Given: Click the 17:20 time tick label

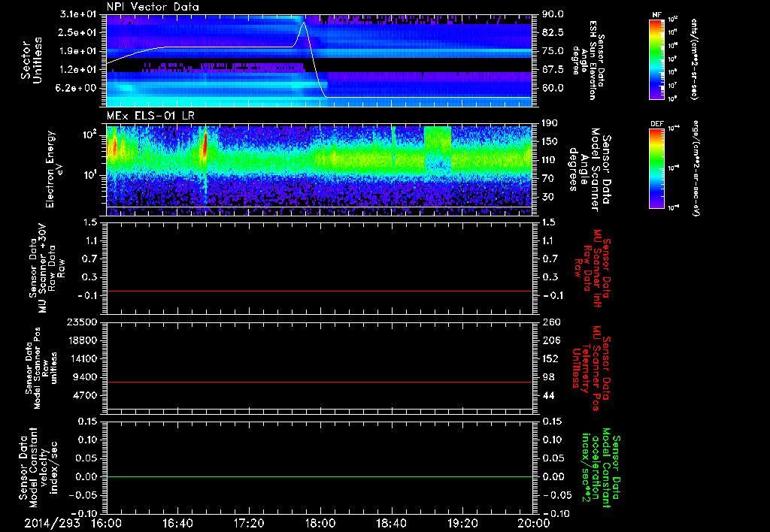Looking at the screenshot, I should [249, 523].
